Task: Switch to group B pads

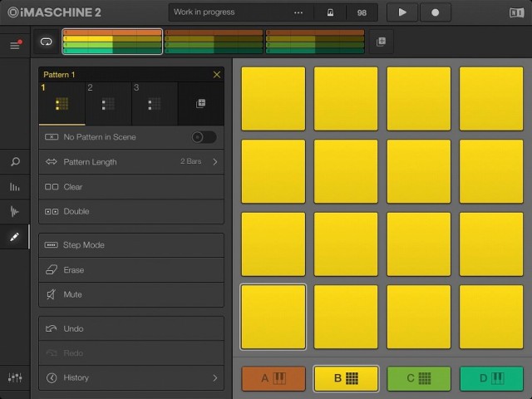Action: coord(346,378)
